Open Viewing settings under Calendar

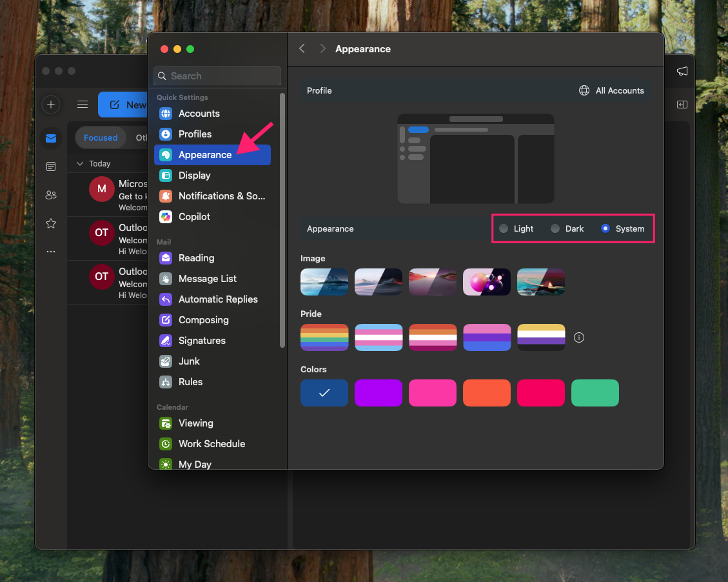pos(212,423)
